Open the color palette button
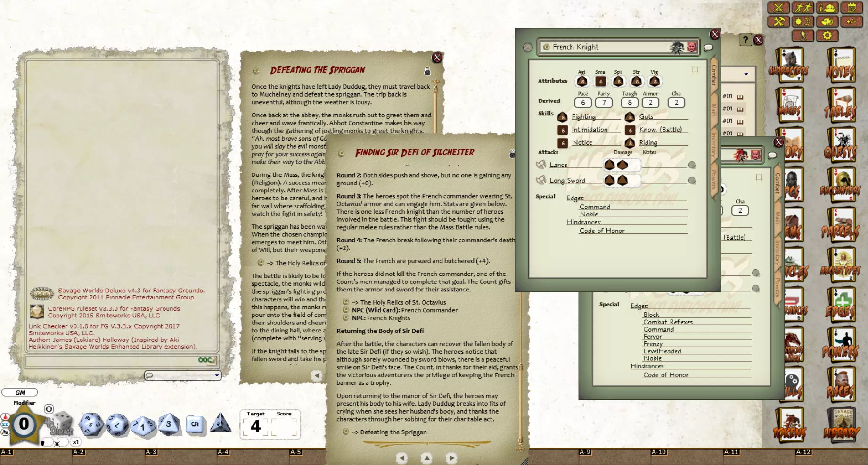 (827, 22)
